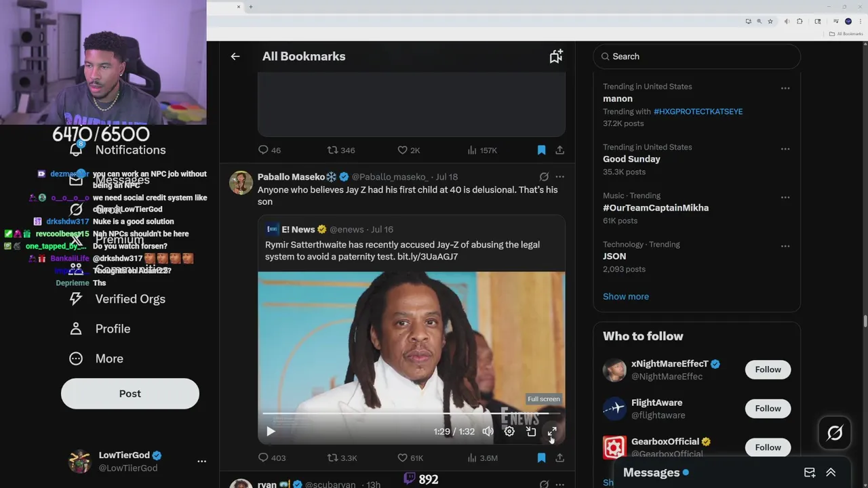Compose new message in Messages drawer
This screenshot has height=488, width=868.
(810, 472)
